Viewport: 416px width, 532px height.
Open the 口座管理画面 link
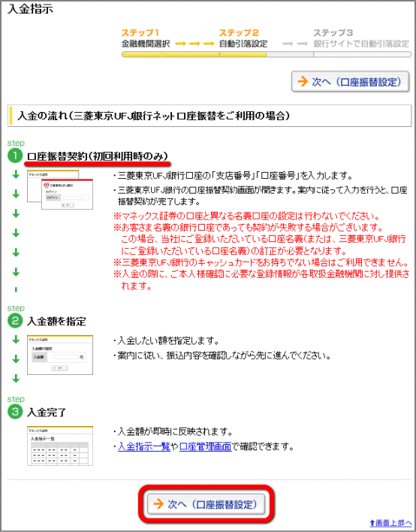205,446
